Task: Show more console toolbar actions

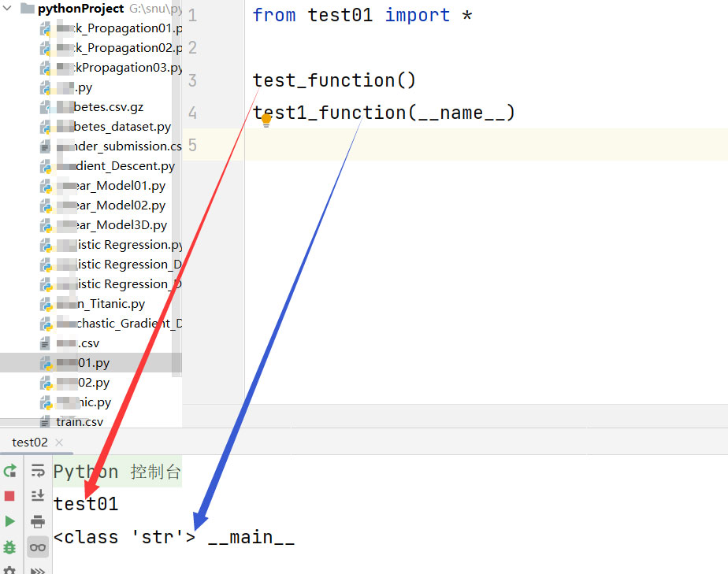Action: (38, 570)
